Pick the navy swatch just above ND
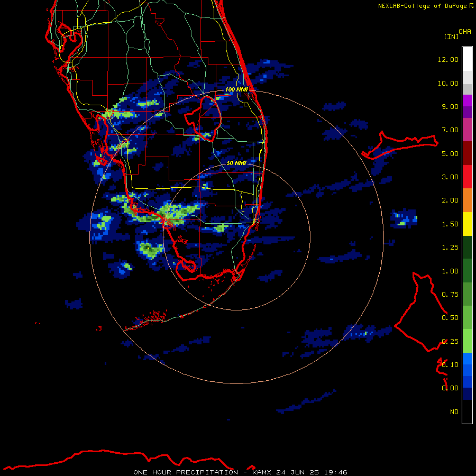 [467, 394]
